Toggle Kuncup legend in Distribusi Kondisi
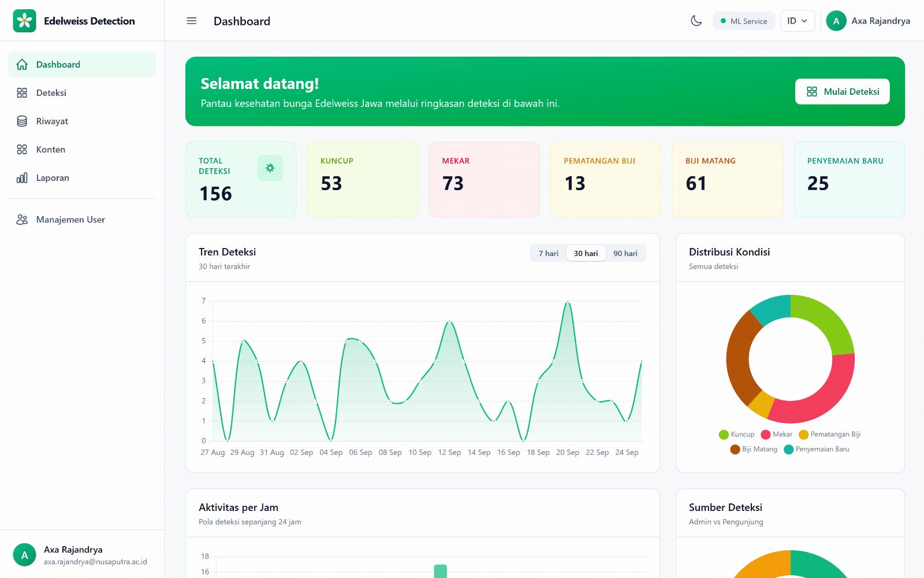The image size is (924, 578). coord(737,434)
